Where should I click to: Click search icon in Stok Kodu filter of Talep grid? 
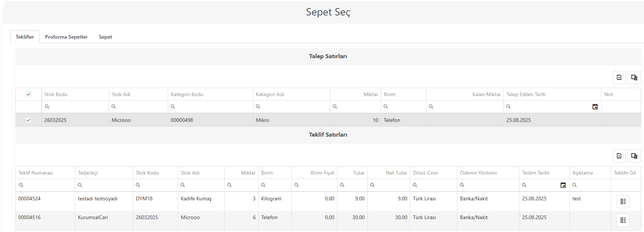point(47,107)
